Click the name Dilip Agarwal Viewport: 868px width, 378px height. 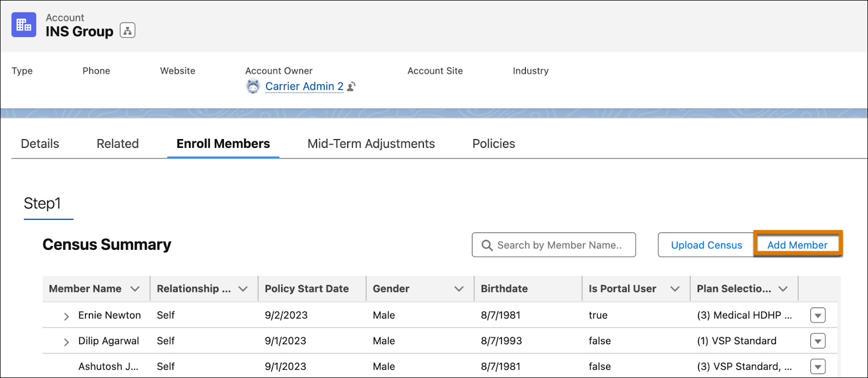click(108, 341)
